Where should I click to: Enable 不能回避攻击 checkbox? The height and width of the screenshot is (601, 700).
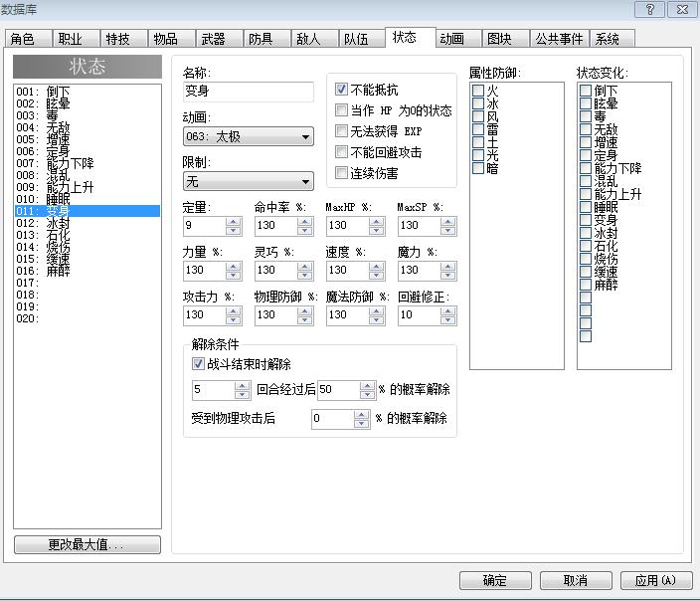341,152
